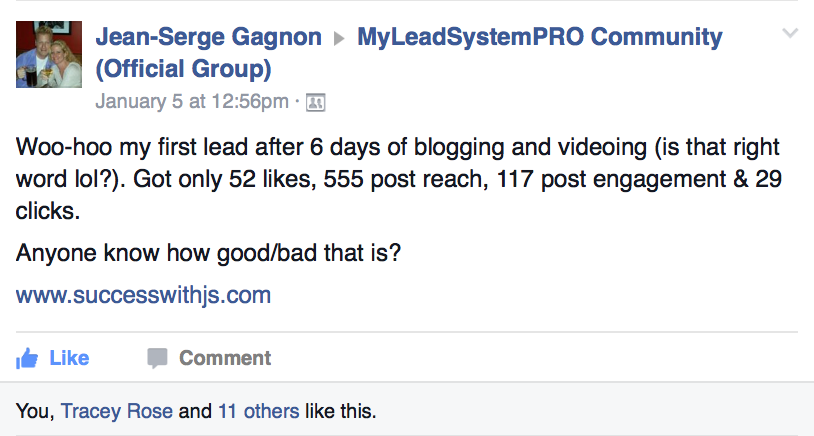This screenshot has height=436, width=814.
Task: Show the 11 others who liked
Action: (259, 411)
